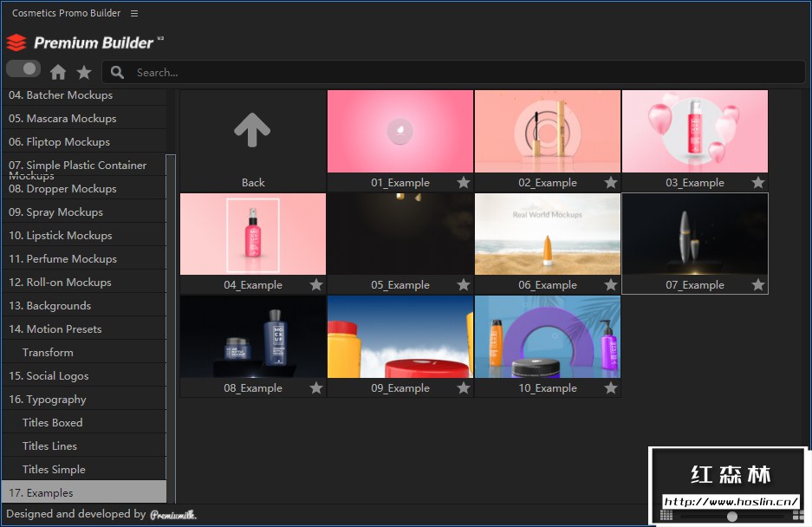
Task: Click the small grid view icon
Action: pos(666,516)
